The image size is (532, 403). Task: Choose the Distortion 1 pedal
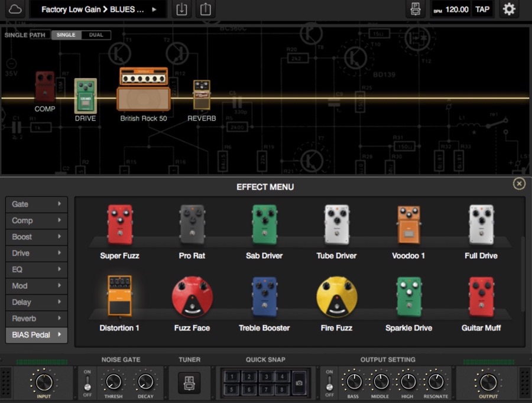119,296
